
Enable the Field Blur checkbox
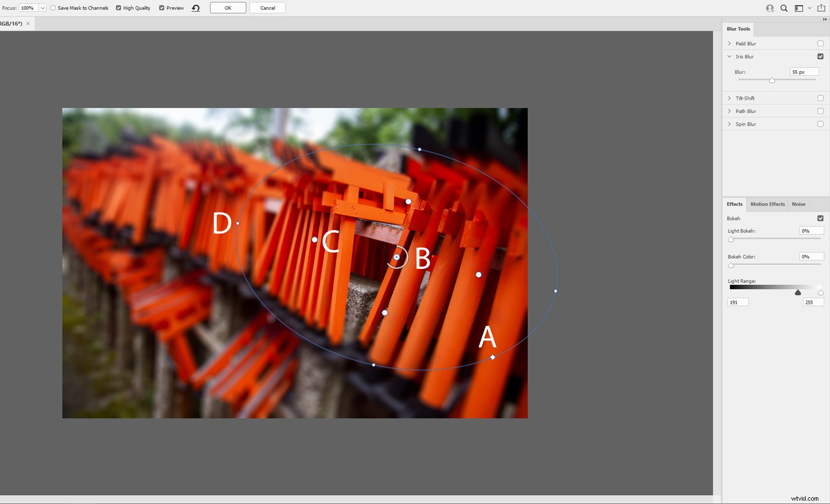point(821,43)
